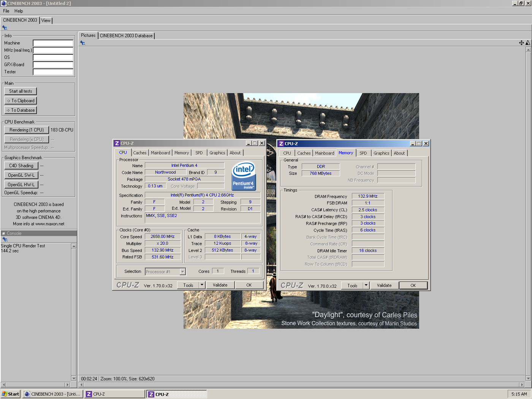Open the About tab in the left CPU-Z window
The image size is (532, 399).
235,153
